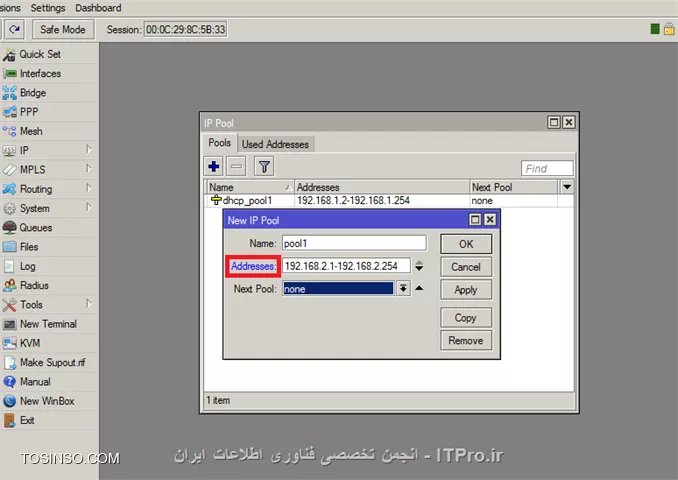Launch New WinBox from sidebar

[x=49, y=401]
